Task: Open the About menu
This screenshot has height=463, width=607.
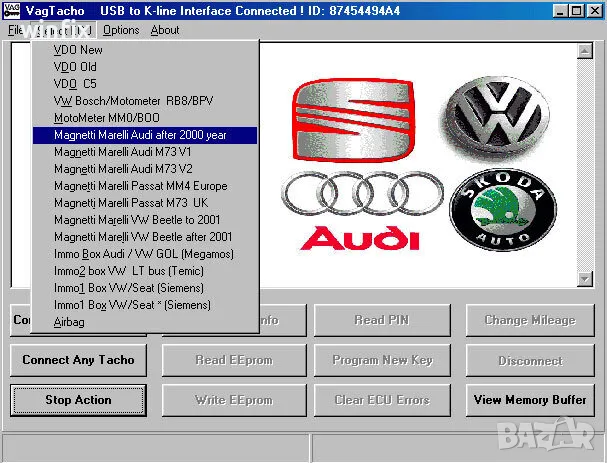Action: click(165, 30)
